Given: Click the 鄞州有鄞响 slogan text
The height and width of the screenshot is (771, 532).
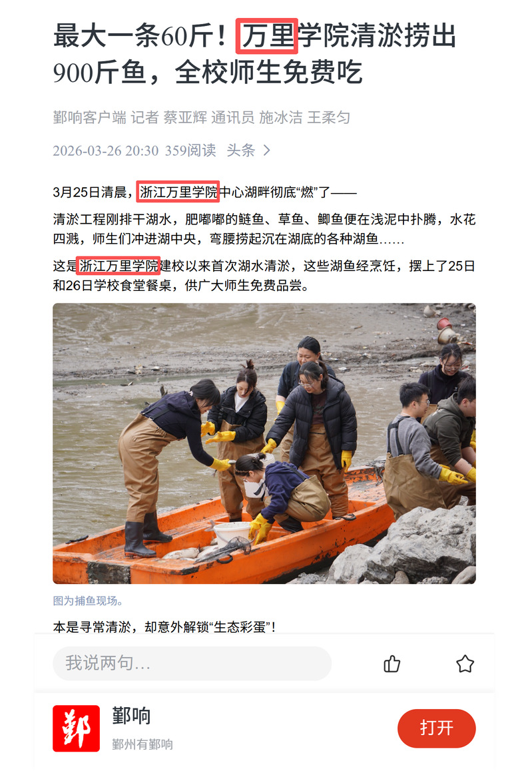Looking at the screenshot, I should (x=142, y=744).
